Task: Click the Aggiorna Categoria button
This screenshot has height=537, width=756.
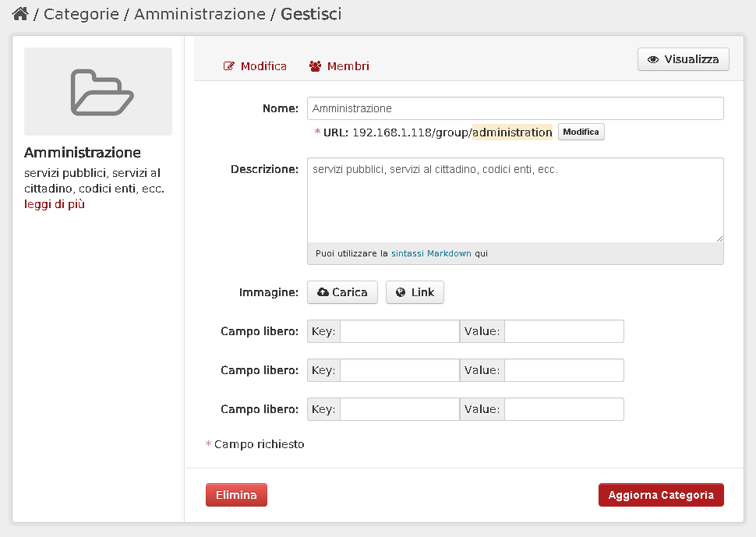Action: pyautogui.click(x=661, y=495)
